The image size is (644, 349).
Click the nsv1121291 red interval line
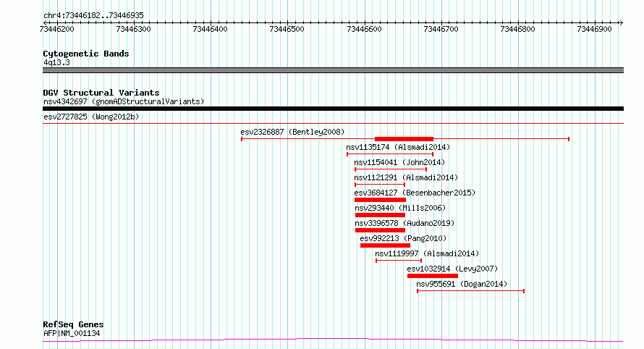coord(380,185)
